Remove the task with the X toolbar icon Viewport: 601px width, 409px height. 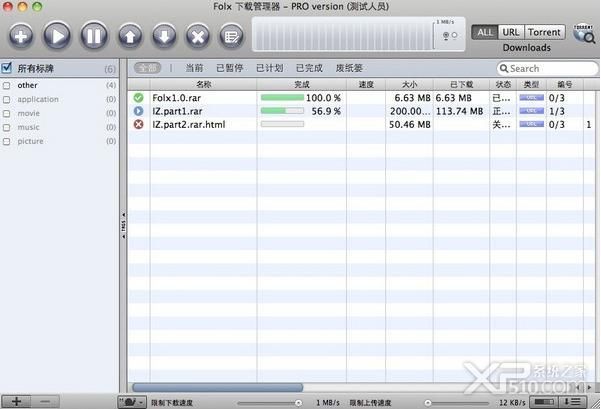(198, 37)
